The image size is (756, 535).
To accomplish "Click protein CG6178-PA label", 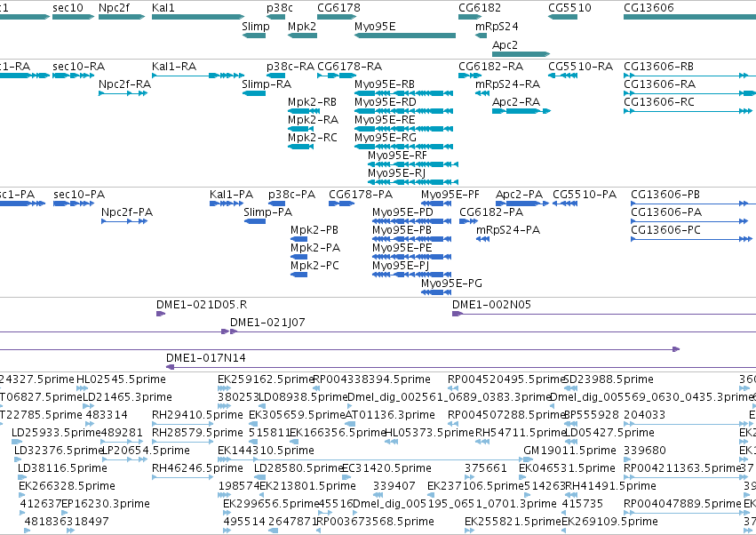I will click(361, 195).
